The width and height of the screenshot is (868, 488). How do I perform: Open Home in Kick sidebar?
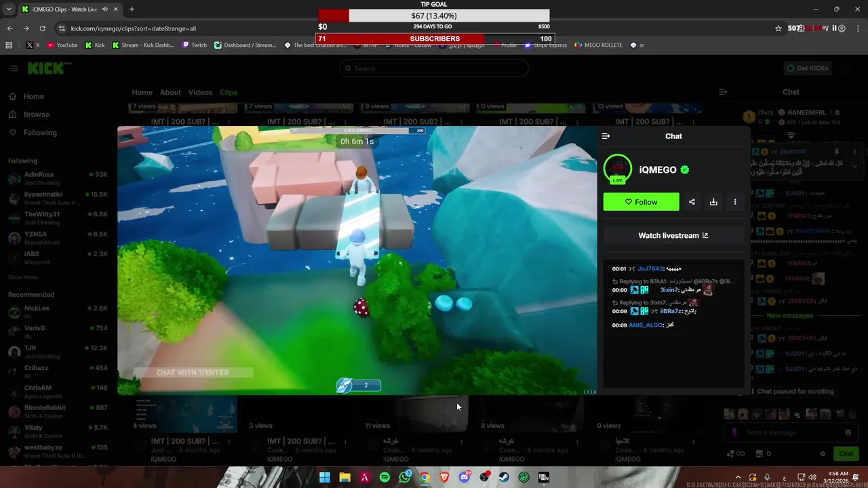coord(27,96)
